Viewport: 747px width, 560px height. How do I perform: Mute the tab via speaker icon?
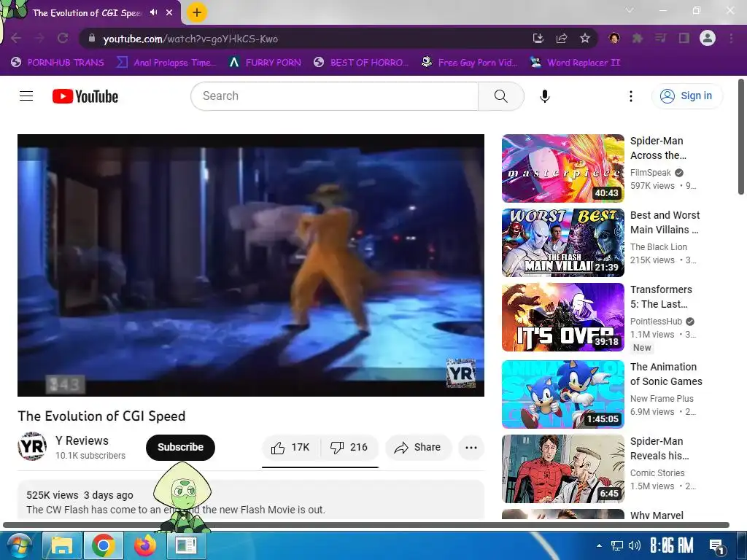click(153, 12)
